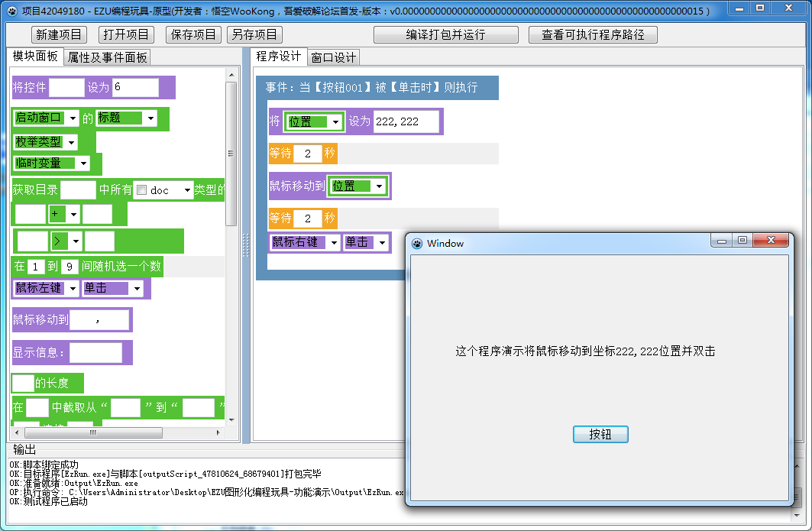Open the 鼠标右键 dropdown in event body
This screenshot has height=531, width=812.
pyautogui.click(x=304, y=242)
